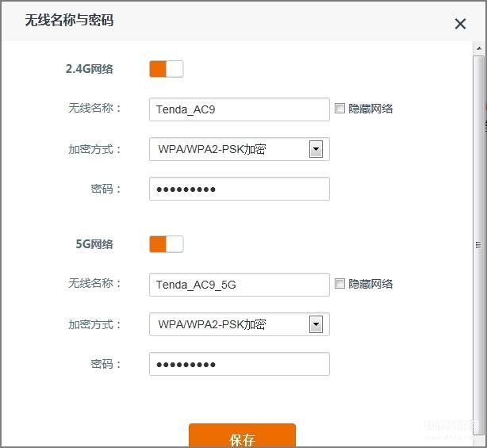This screenshot has height=448, width=487.
Task: Click the 2.4G 无线名称 field Tenda_AC9
Action: [x=240, y=109]
